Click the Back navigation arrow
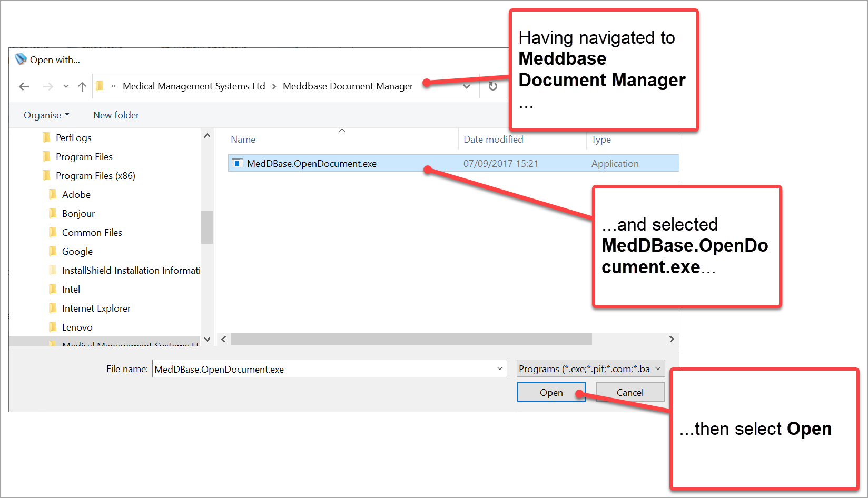The width and height of the screenshot is (868, 498). point(24,86)
